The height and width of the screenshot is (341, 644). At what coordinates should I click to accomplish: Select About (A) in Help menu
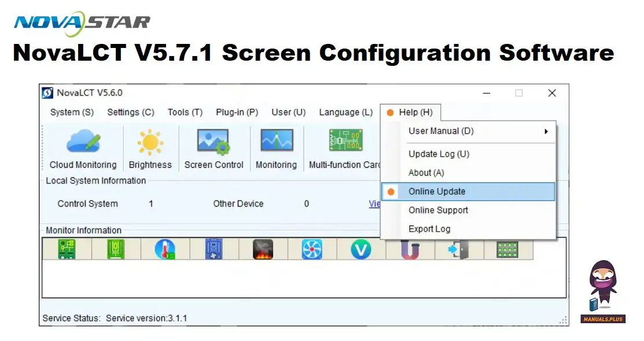pyautogui.click(x=469, y=173)
